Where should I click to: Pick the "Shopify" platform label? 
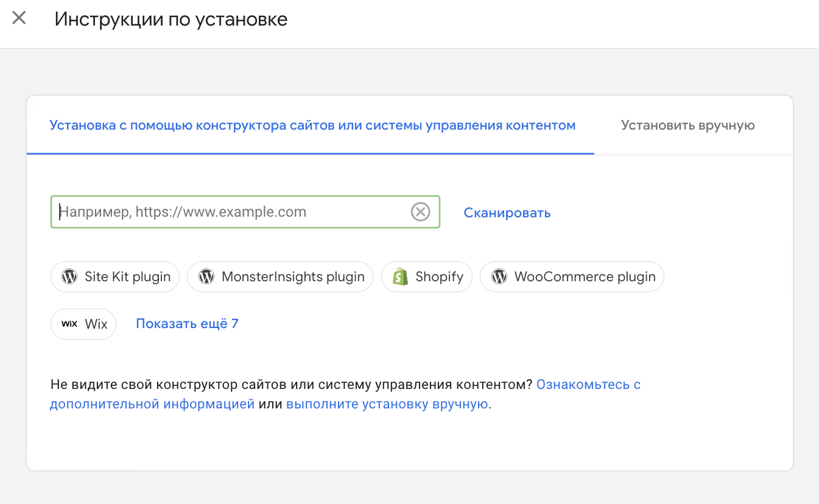point(439,277)
